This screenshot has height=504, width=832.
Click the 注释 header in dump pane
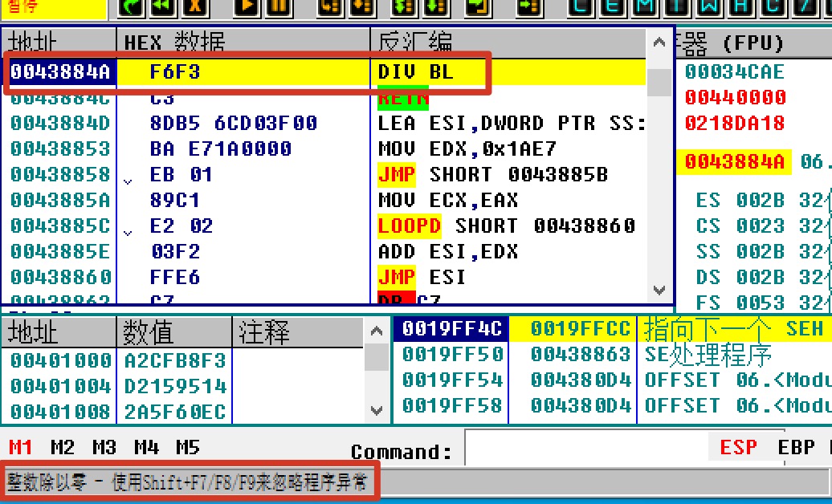point(298,332)
